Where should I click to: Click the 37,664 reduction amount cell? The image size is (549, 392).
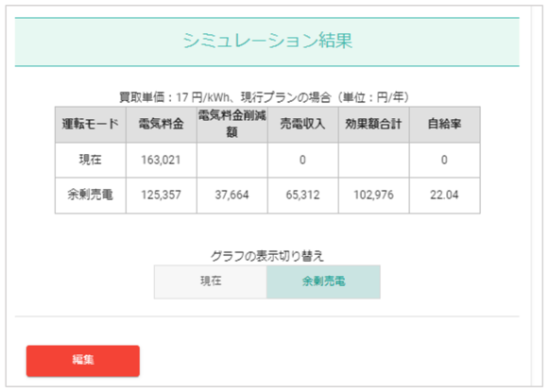tap(232, 196)
